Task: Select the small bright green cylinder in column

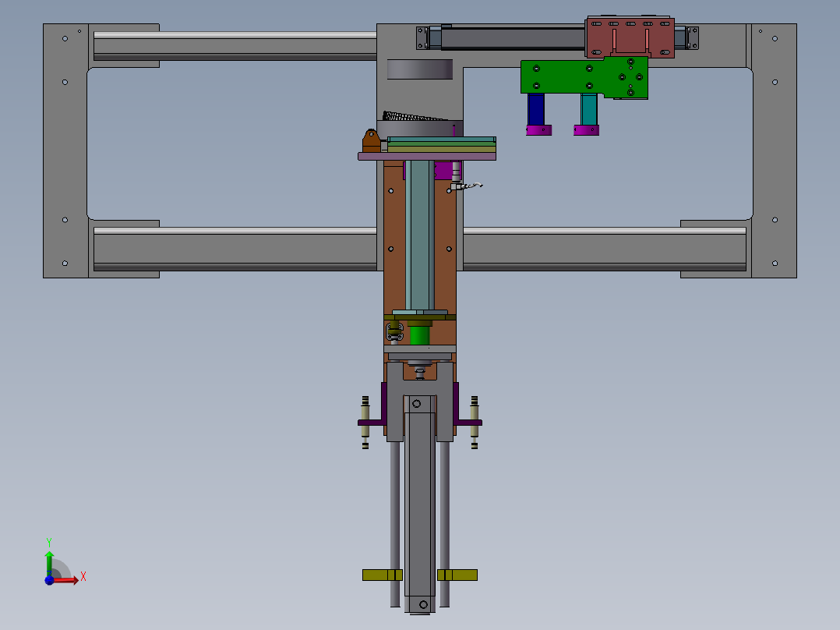Action: point(419,334)
